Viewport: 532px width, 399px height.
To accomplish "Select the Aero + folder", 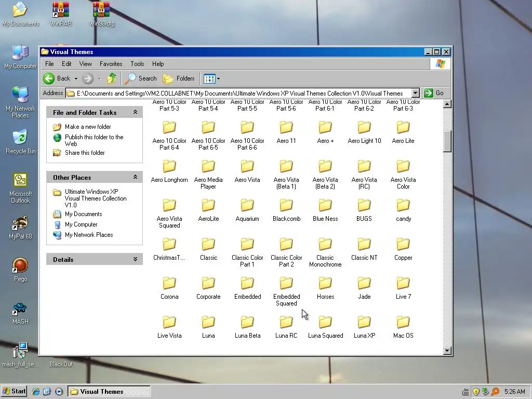I will [x=325, y=132].
